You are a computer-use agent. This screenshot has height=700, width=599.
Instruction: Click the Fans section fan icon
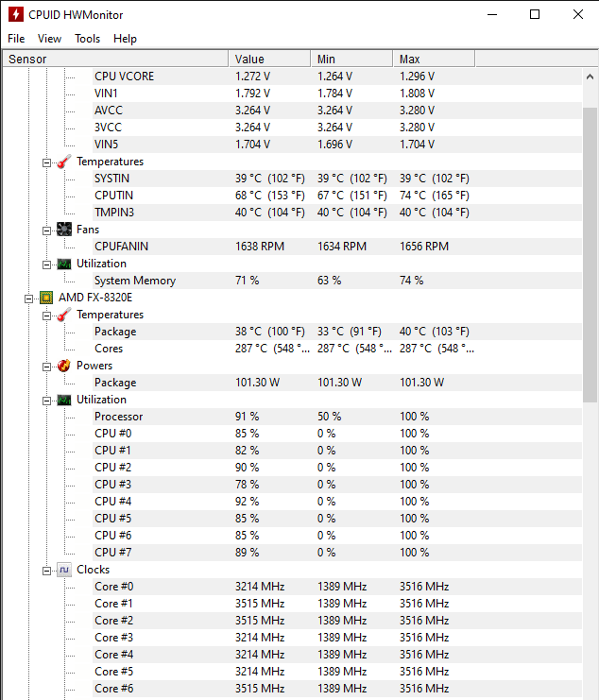coord(64,230)
